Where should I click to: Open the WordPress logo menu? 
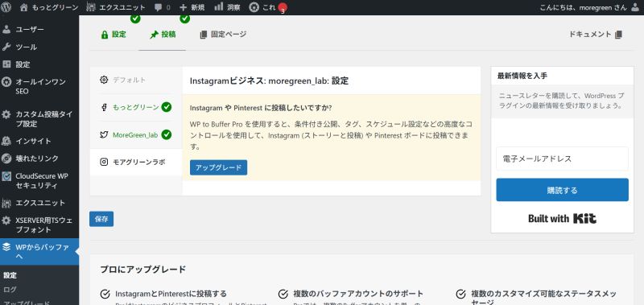click(6, 7)
